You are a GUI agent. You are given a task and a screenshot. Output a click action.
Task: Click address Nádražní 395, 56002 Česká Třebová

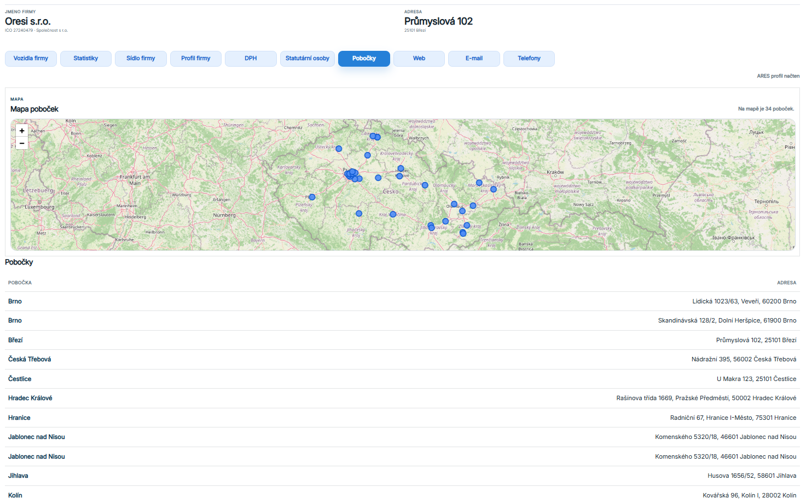coord(744,360)
